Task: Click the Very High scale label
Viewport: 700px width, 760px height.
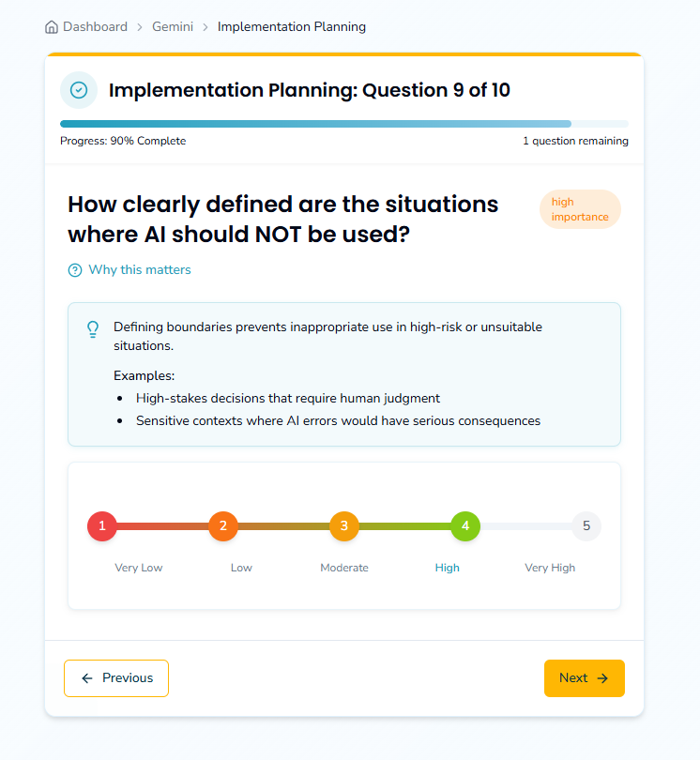Action: click(550, 568)
